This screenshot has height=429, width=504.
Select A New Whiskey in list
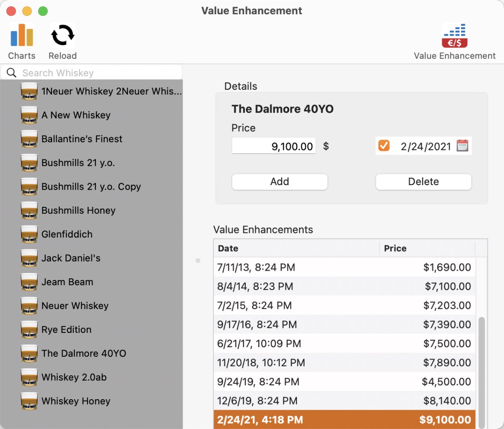[92, 115]
